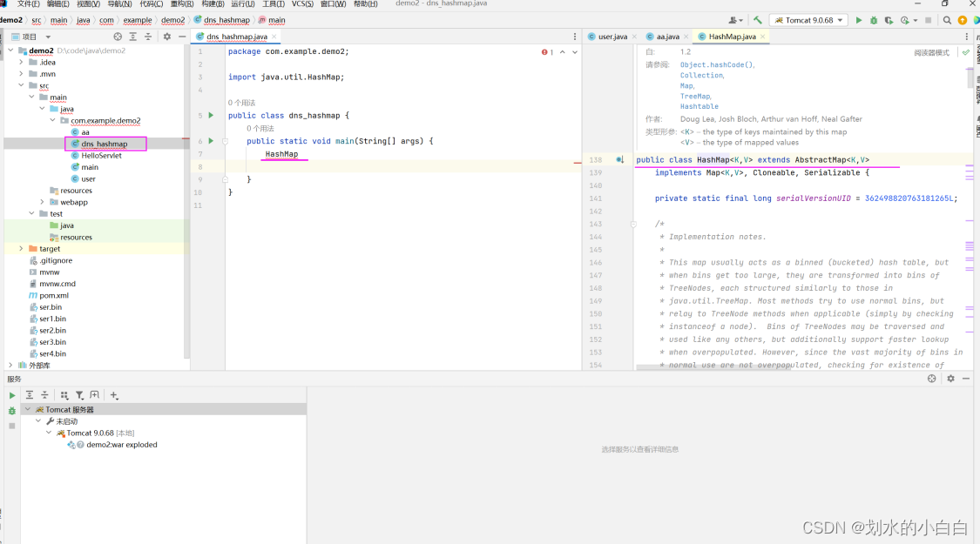Hide the project panel with minus icon

coord(182,37)
